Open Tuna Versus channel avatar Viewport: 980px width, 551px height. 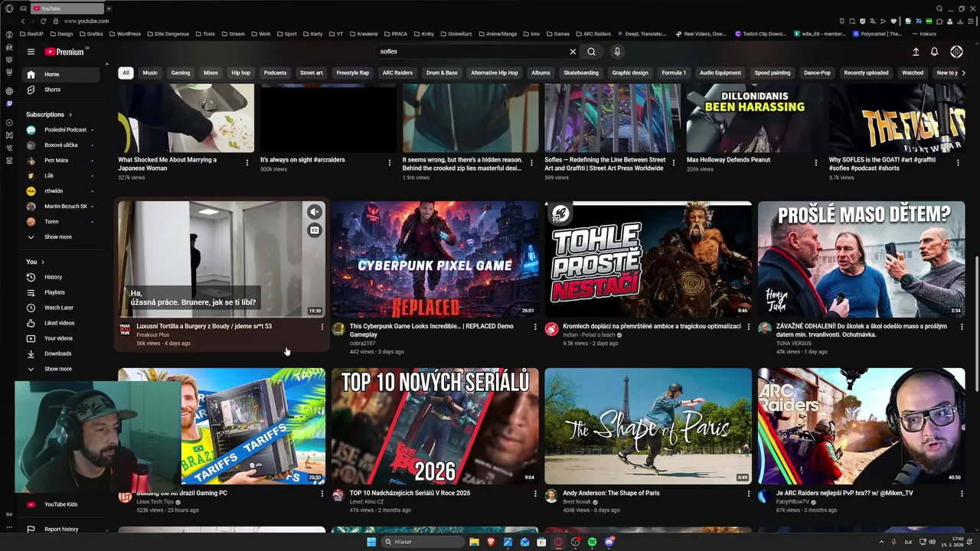764,328
